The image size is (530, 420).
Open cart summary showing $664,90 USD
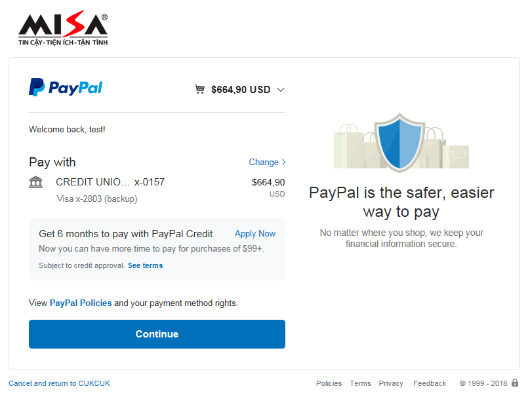pos(240,90)
